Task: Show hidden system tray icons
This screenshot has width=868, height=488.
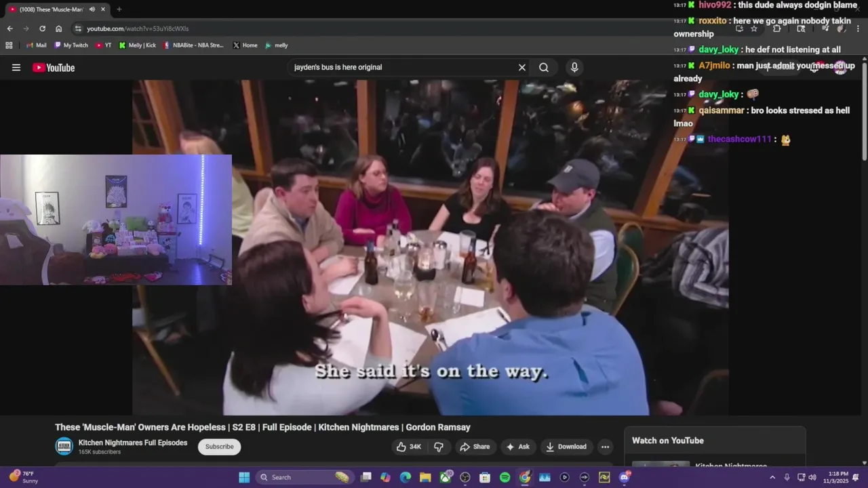Action: pos(772,477)
